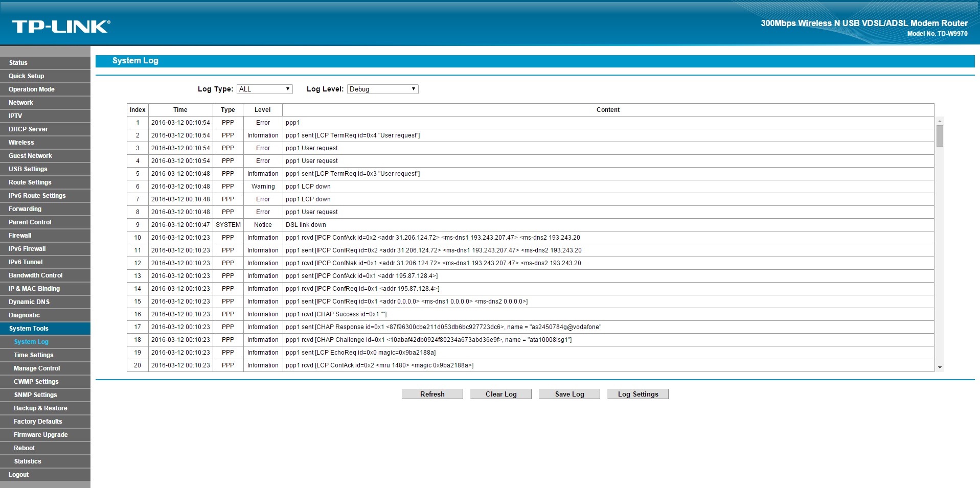980x488 pixels.
Task: Open the Firewall menu item
Action: 45,236
